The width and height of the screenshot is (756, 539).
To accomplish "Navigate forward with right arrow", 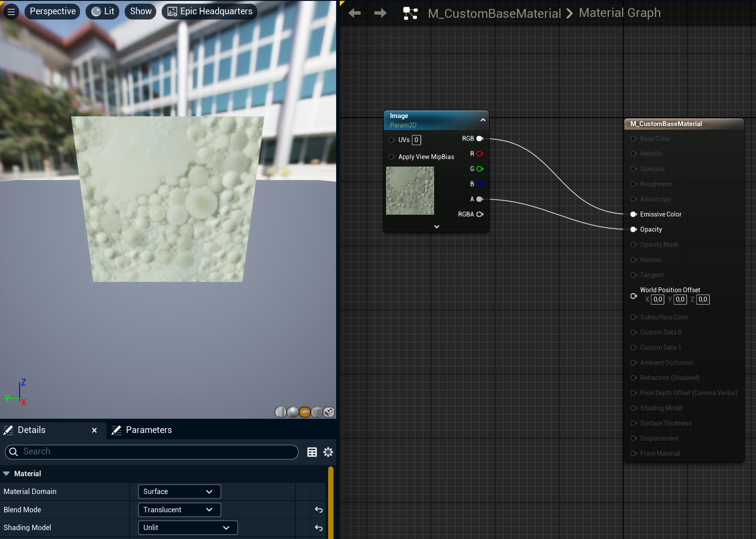I will coord(380,13).
